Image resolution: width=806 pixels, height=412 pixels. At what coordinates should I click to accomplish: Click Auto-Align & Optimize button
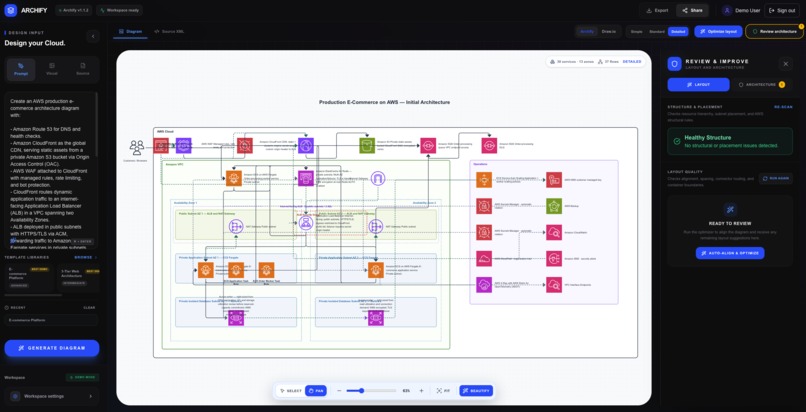tap(730, 253)
